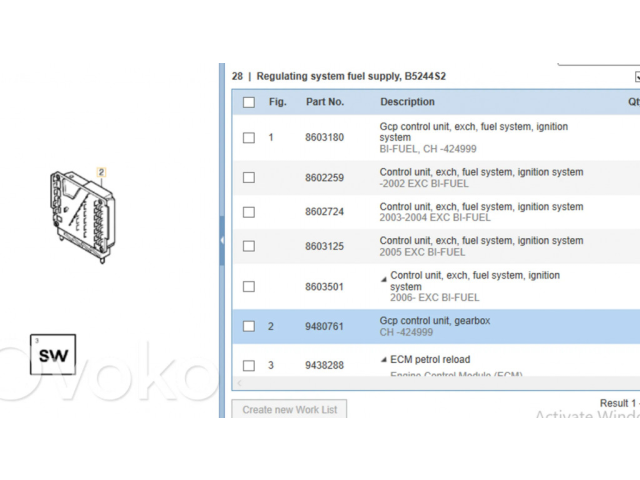Click the scroll left arrow of horizontal scrollbar
Screen dimensions: 640x480
[239, 382]
